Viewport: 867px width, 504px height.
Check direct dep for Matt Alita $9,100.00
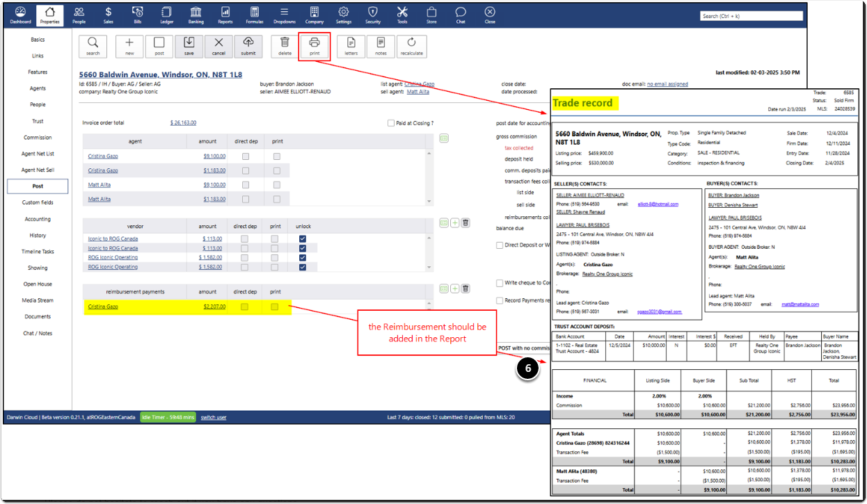click(x=246, y=185)
